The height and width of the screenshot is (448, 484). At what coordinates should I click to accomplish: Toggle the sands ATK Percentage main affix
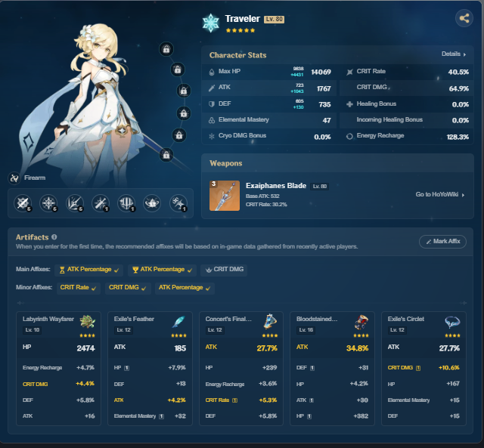(89, 270)
